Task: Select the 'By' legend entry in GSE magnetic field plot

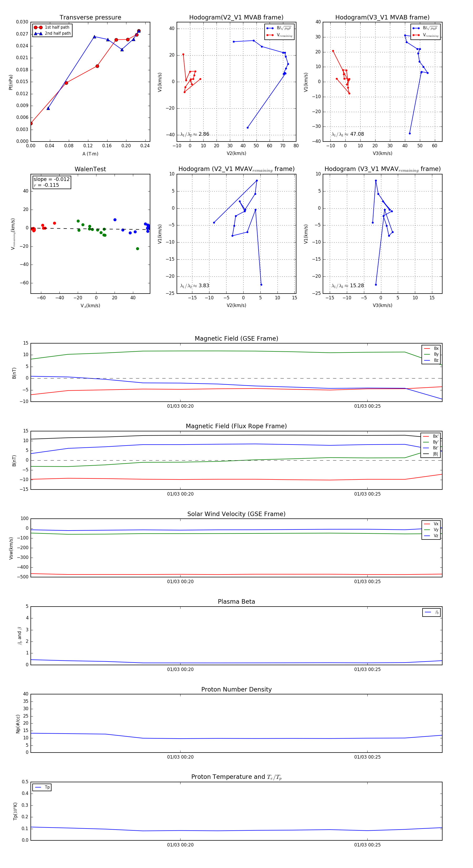Action: click(431, 355)
